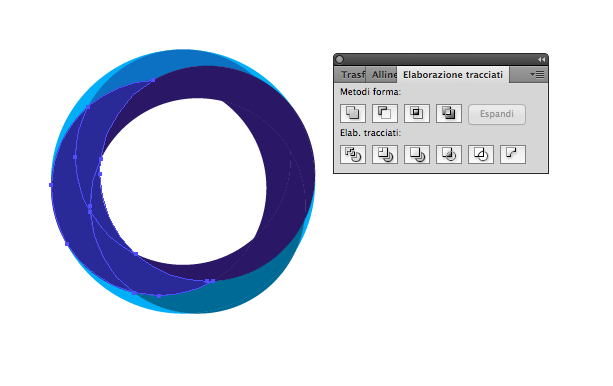
Task: Apply the Divide pathfinder
Action: (353, 154)
